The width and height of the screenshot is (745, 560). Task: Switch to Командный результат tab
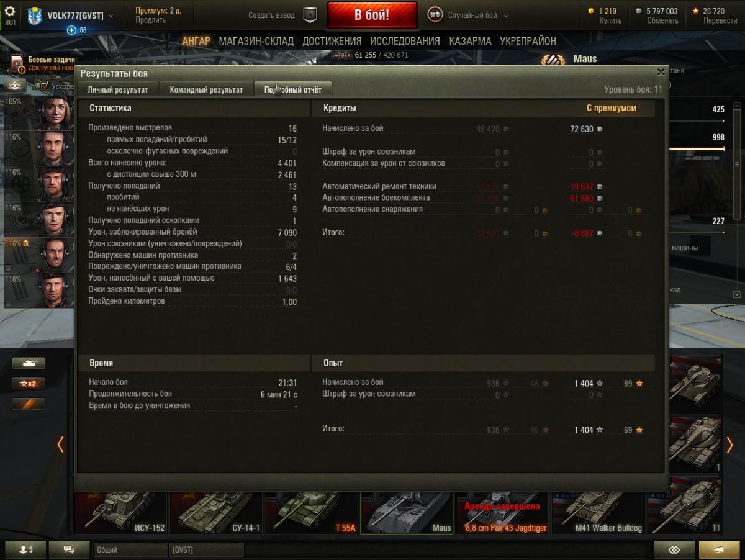206,89
